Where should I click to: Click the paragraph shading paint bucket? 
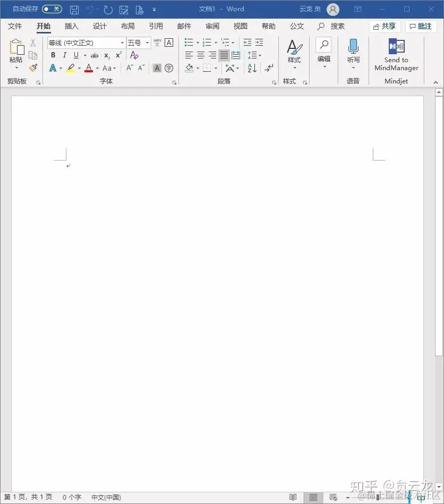pos(189,68)
